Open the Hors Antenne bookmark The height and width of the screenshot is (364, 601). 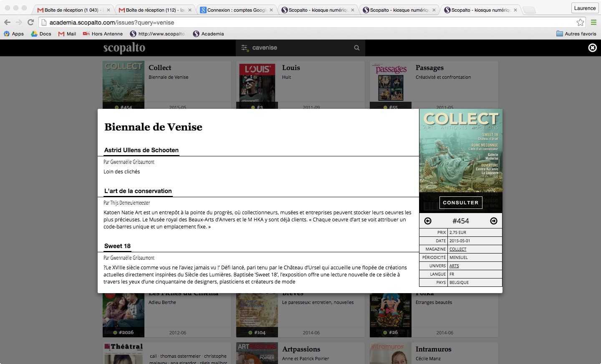click(x=103, y=34)
